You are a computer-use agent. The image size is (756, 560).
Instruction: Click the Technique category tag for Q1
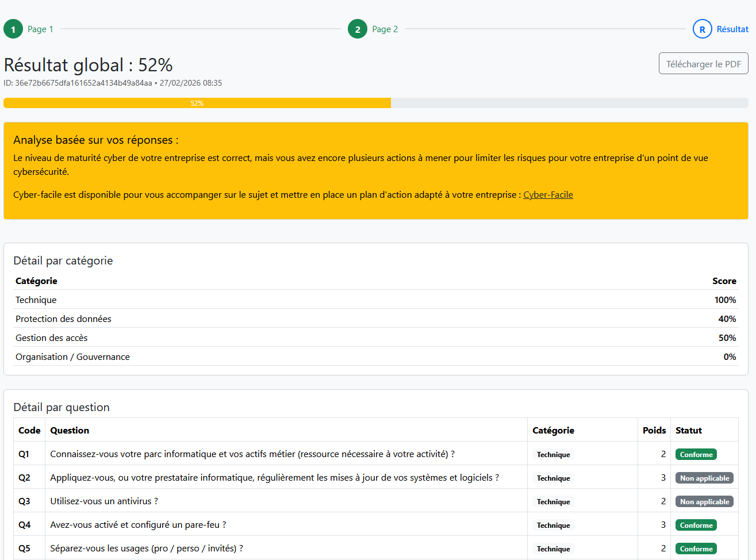pos(553,455)
